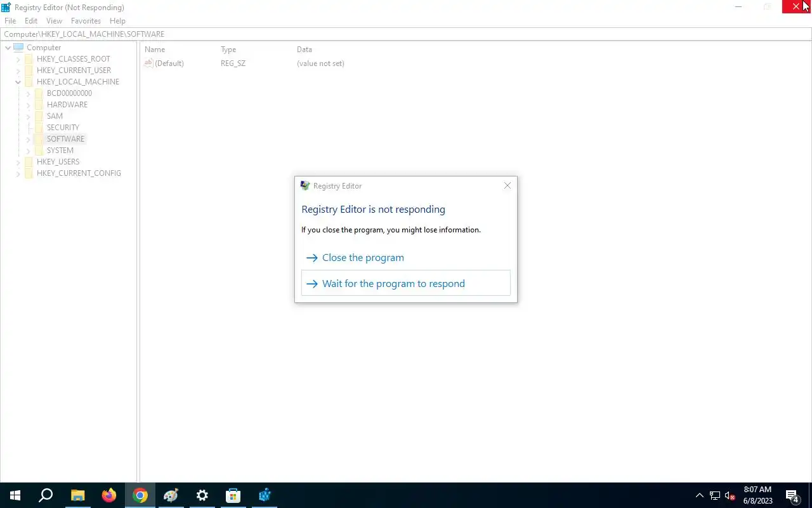Click the HKEY_USERS folder icon

click(x=29, y=162)
